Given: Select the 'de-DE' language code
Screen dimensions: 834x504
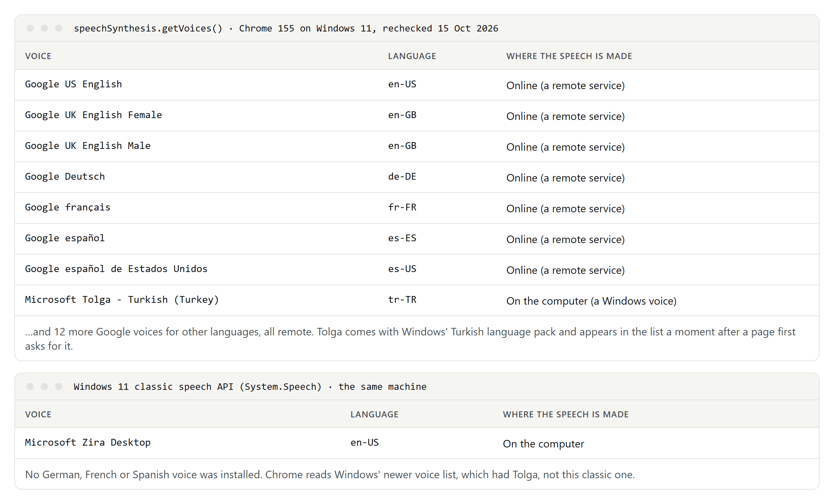Looking at the screenshot, I should 402,176.
